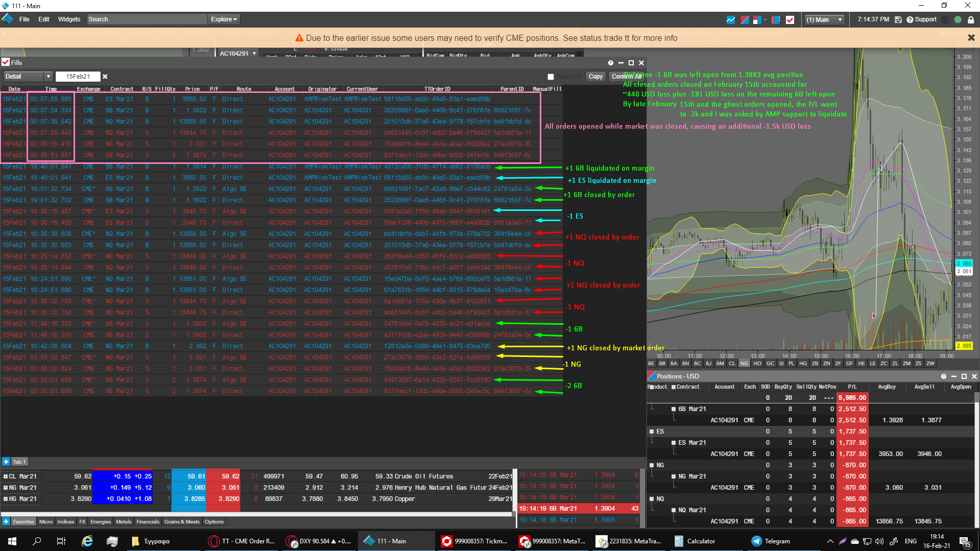Image resolution: width=980 pixels, height=551 pixels.
Task: Clear the 15Feb21 date filter
Action: (105, 77)
